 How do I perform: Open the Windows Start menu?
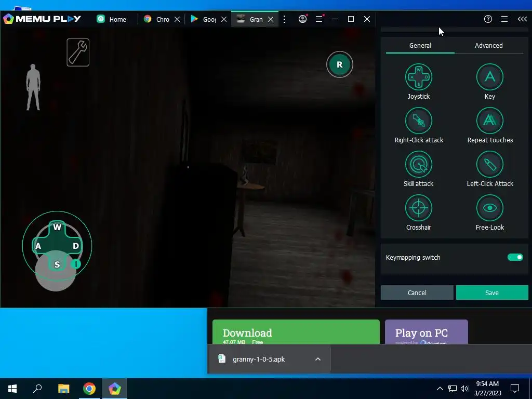click(12, 389)
